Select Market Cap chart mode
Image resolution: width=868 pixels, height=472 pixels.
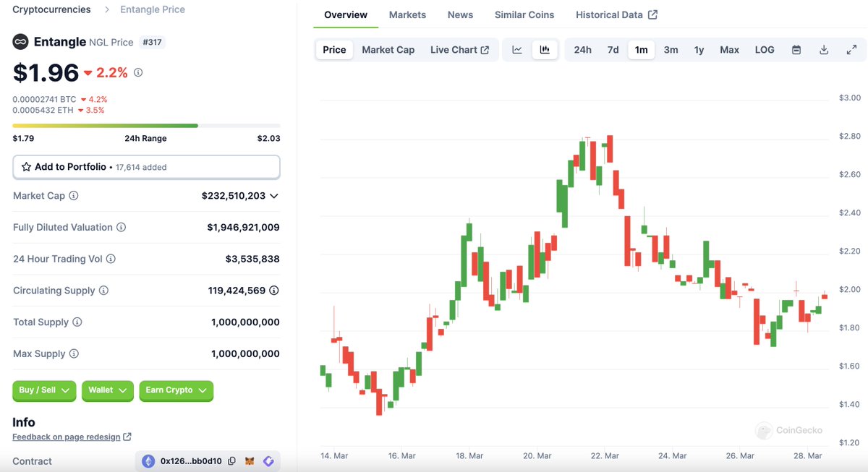pyautogui.click(x=388, y=50)
